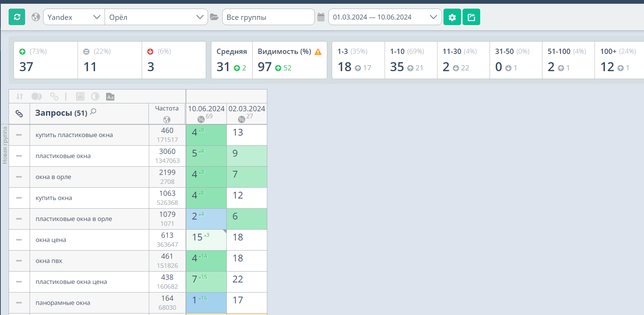Screen dimensions: 644x315
Task: Select the 1-3 positions filter card
Action: click(x=358, y=60)
